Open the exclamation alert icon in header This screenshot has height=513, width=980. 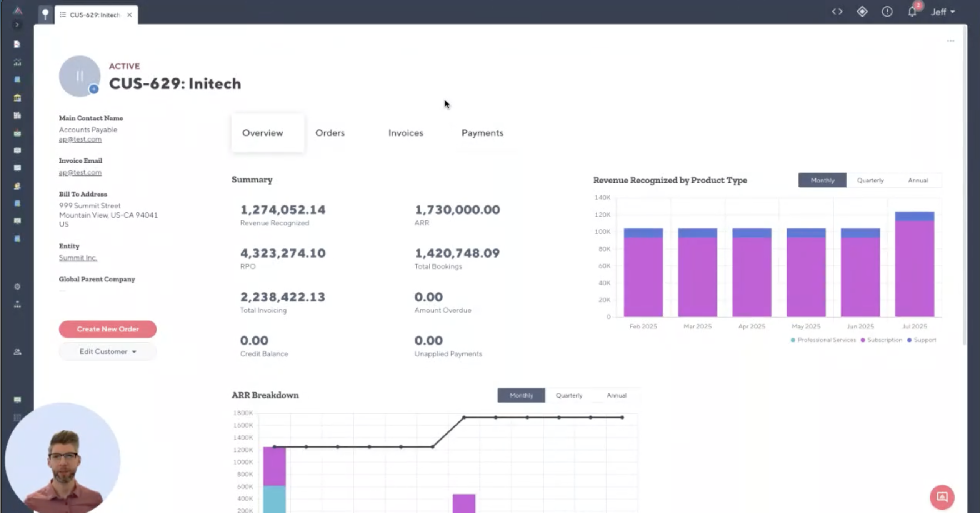click(x=887, y=12)
